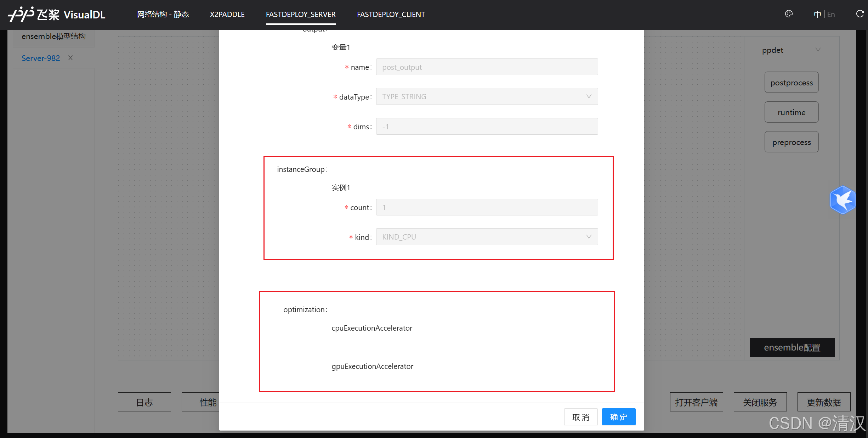
Task: Open the ensemble配置 button
Action: pyautogui.click(x=792, y=347)
